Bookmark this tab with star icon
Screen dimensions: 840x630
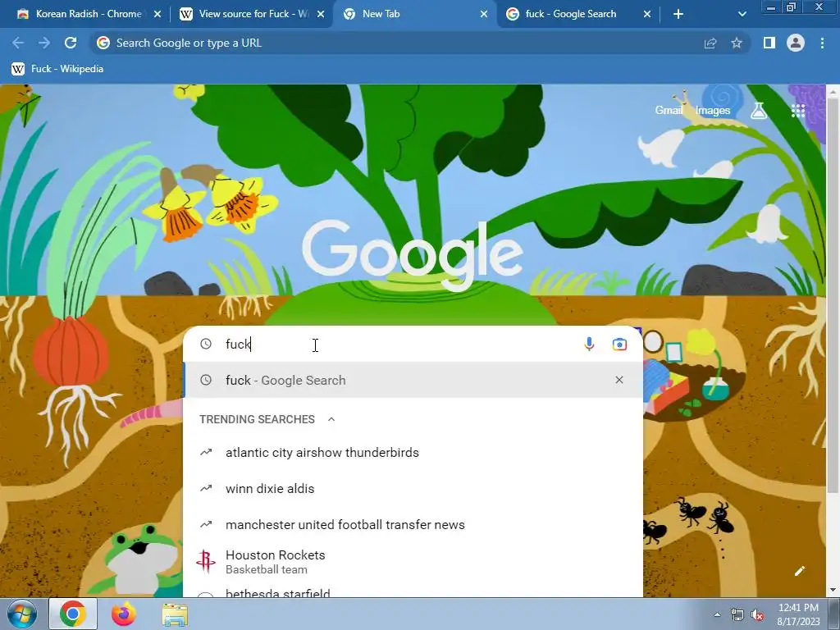(x=737, y=43)
